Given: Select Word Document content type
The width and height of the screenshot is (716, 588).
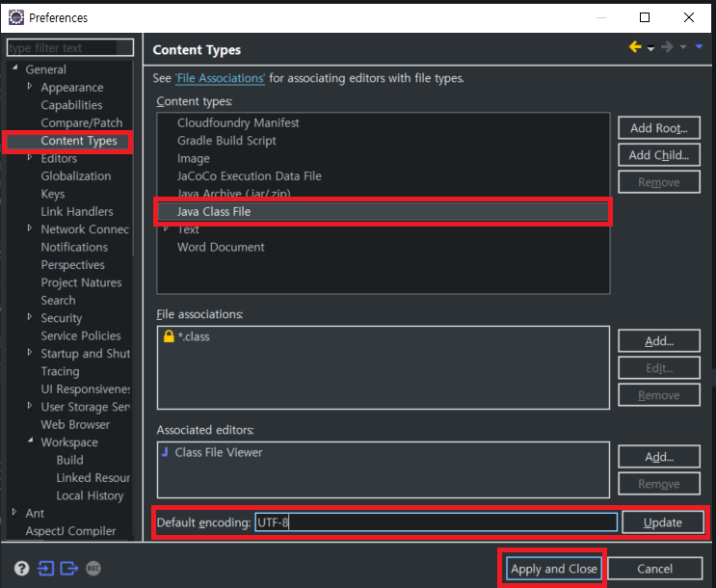Looking at the screenshot, I should pyautogui.click(x=221, y=247).
